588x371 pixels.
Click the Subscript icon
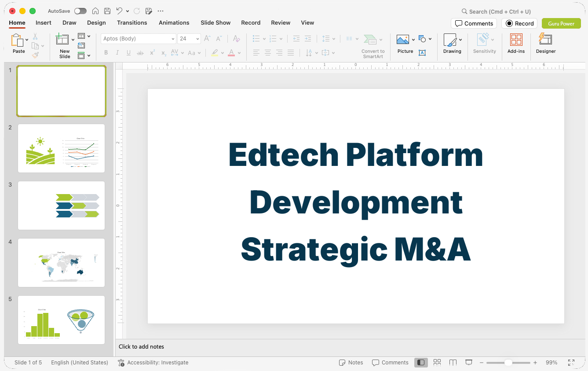click(x=164, y=53)
